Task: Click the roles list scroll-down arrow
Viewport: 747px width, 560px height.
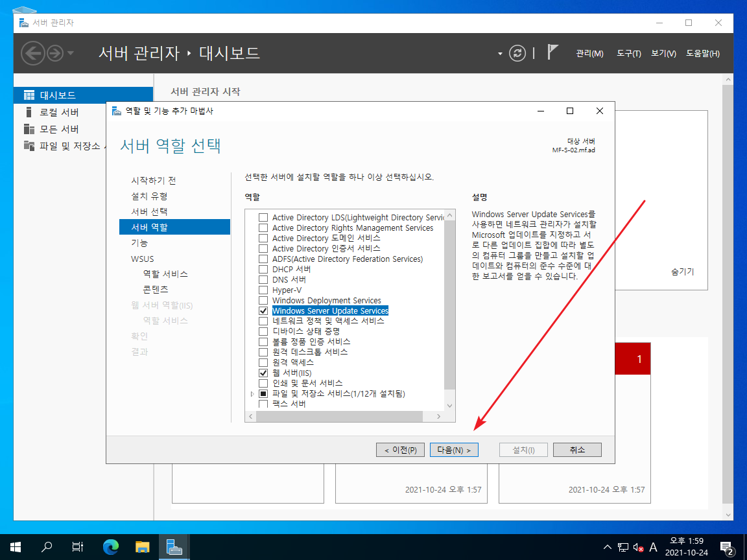Action: coord(450,406)
